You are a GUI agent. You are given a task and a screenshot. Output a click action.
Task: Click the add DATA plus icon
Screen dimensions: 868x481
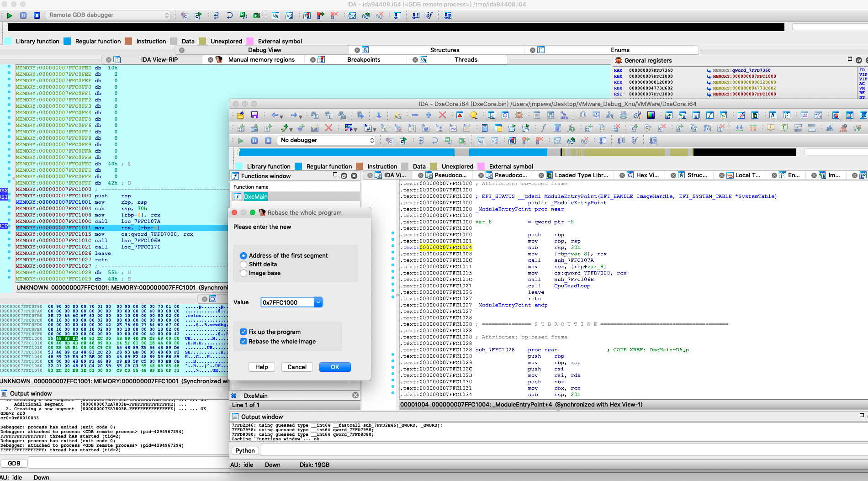(254, 128)
